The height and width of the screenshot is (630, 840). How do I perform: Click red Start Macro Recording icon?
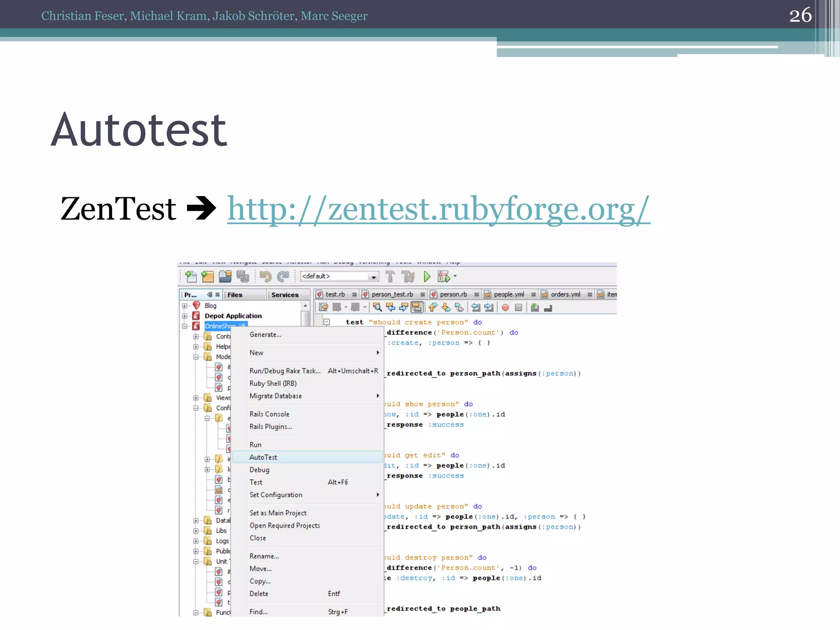pos(505,307)
